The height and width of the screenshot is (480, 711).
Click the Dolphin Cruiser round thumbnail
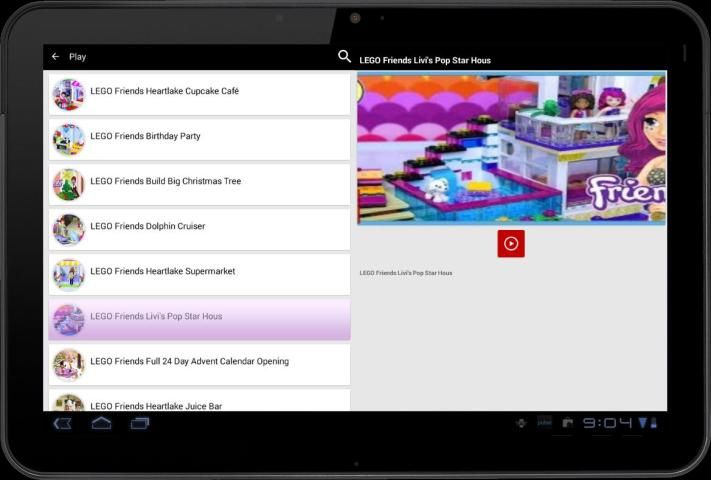coord(69,229)
